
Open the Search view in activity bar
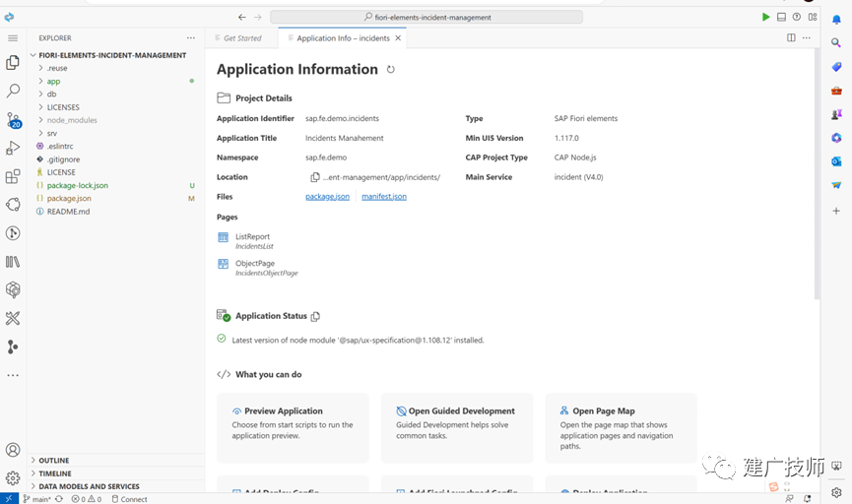(x=13, y=91)
